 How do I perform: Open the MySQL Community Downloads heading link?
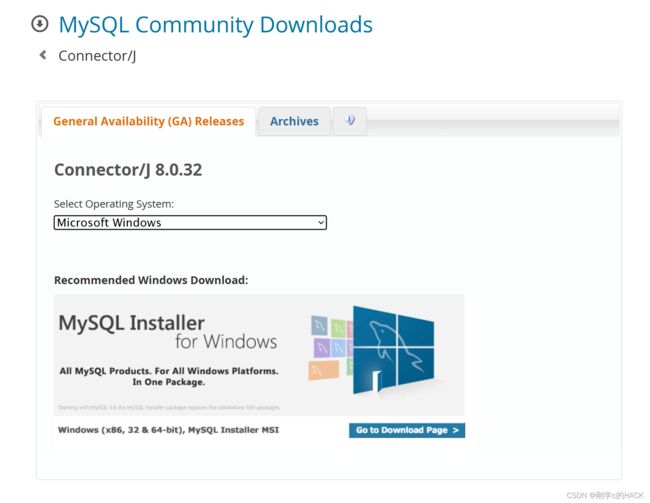pyautogui.click(x=216, y=24)
